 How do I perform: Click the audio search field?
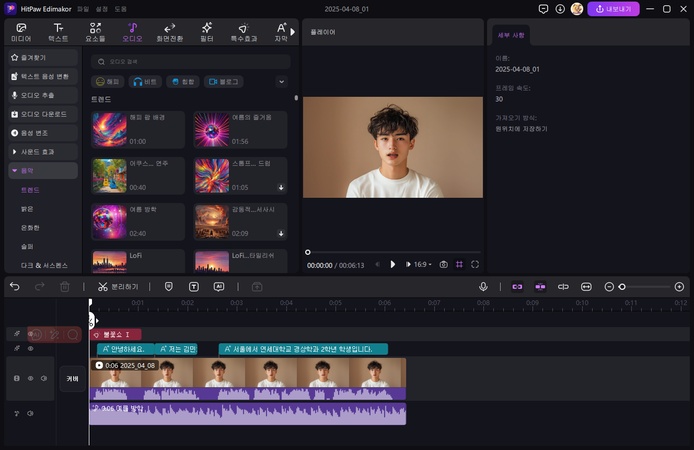191,62
